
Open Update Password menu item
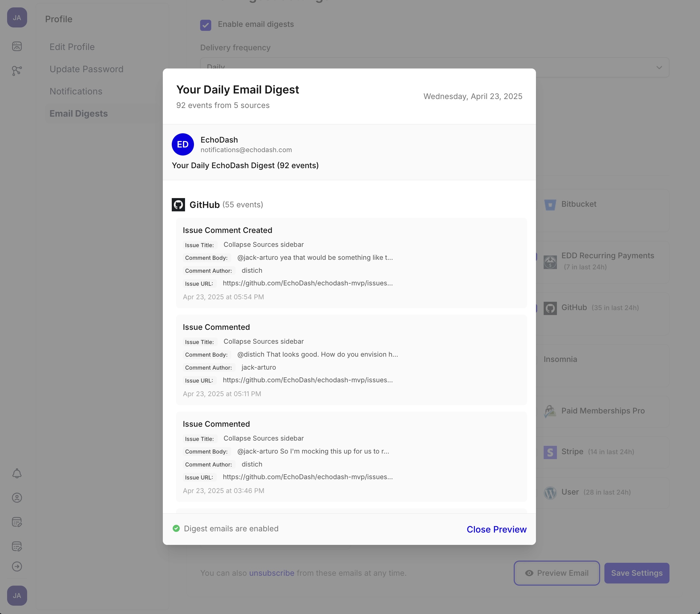86,69
